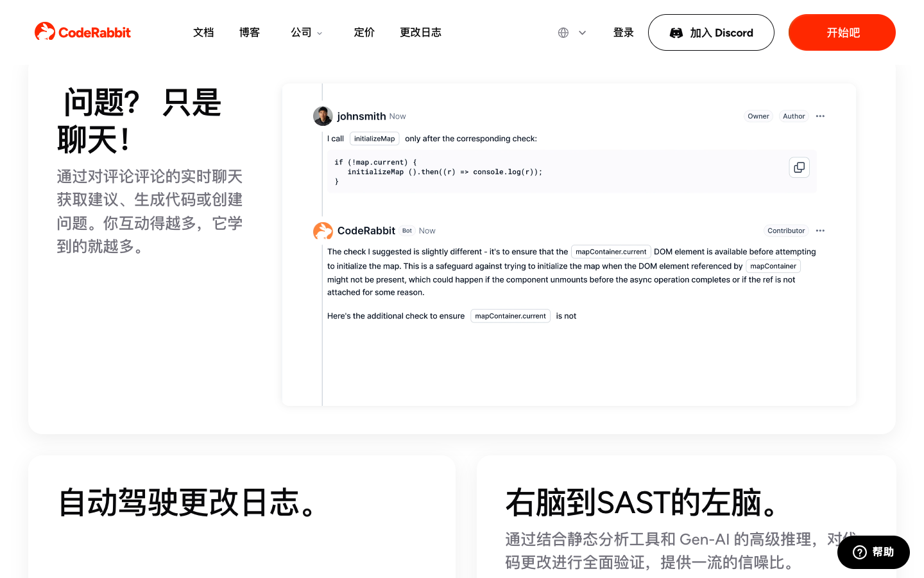Click the CodeRabbit logo in header
Viewport: 924px width, 578px height.
click(x=83, y=32)
